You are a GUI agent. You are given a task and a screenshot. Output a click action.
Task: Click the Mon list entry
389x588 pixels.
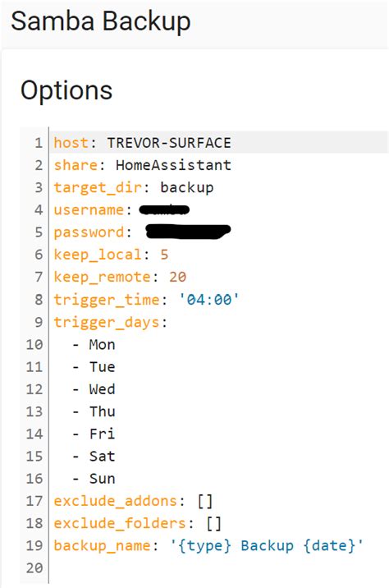[x=102, y=345]
